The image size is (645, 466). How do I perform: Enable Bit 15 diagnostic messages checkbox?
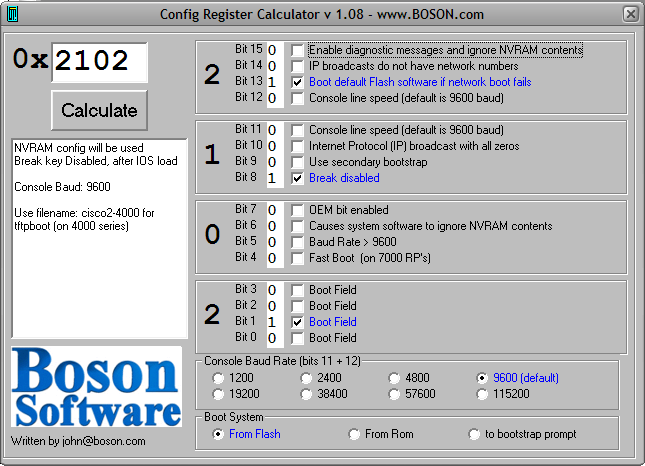297,50
